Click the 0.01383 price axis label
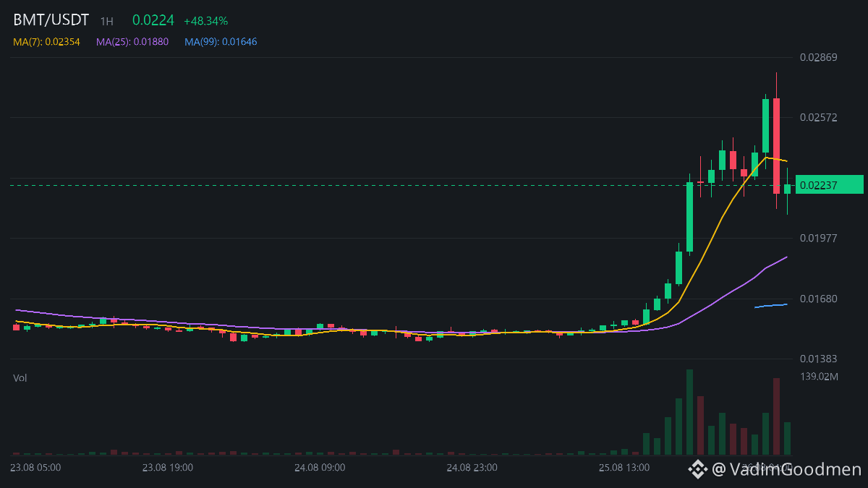The width and height of the screenshot is (868, 488). pyautogui.click(x=819, y=359)
